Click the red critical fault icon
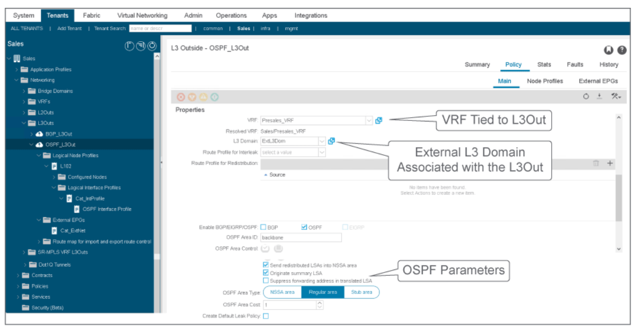Image resolution: width=644 pixels, height=332 pixels. [x=181, y=97]
